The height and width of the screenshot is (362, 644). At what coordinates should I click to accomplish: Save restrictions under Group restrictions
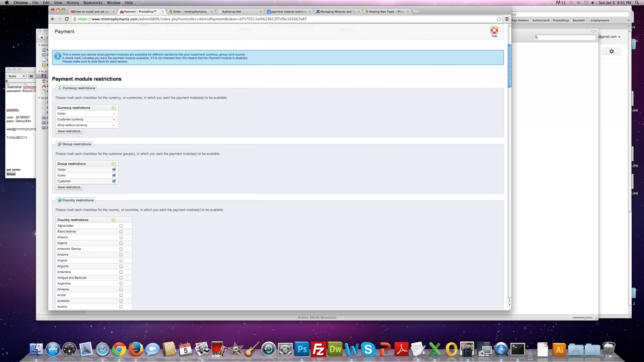[x=69, y=187]
